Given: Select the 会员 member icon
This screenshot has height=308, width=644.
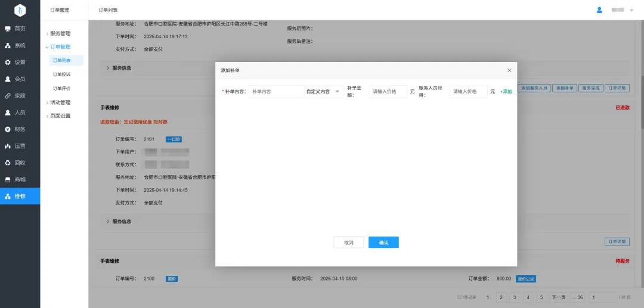Looking at the screenshot, I should pos(8,79).
